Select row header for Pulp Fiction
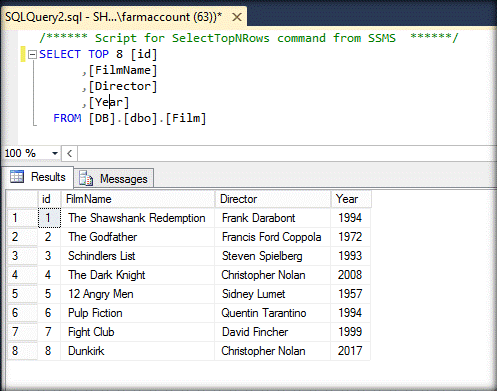The image size is (497, 391). [22, 313]
